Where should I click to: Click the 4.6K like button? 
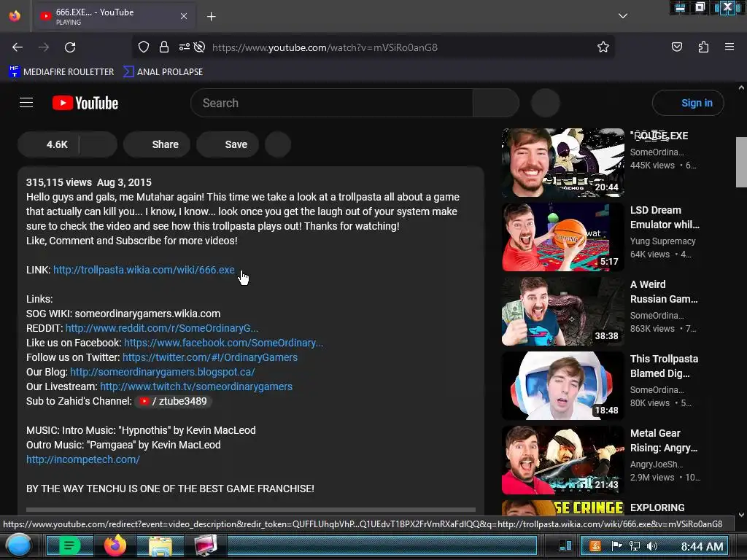coord(49,144)
